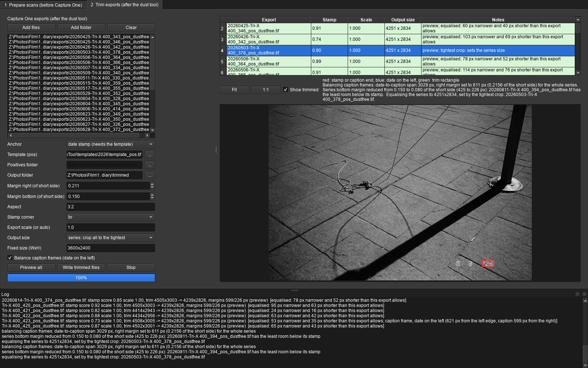Click the Export scale field showing 1.0

click(x=111, y=227)
